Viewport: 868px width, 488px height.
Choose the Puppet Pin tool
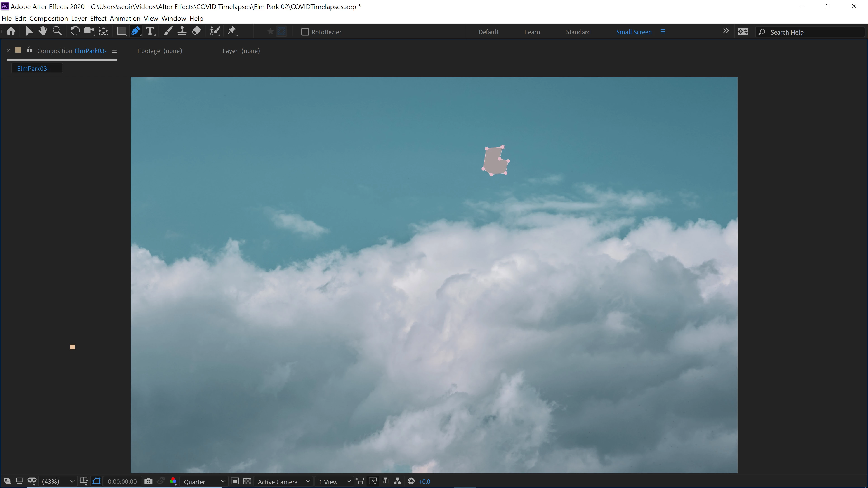(232, 31)
